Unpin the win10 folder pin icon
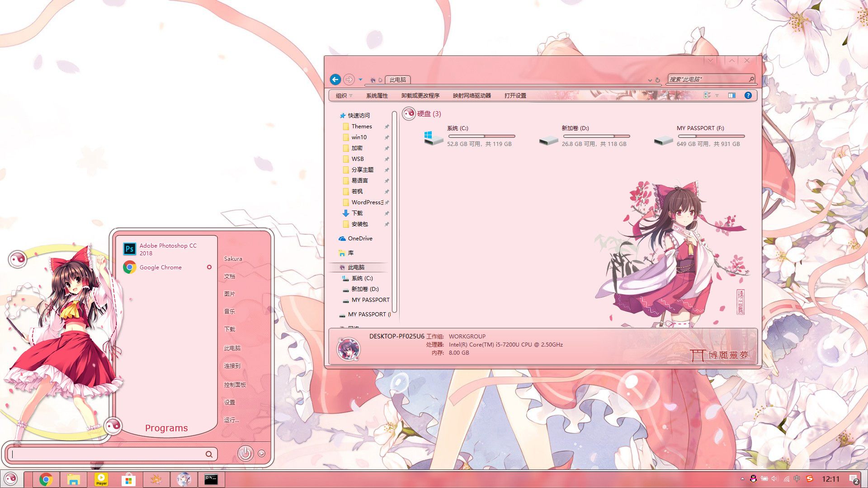Screen dimensions: 868x488 click(x=387, y=137)
